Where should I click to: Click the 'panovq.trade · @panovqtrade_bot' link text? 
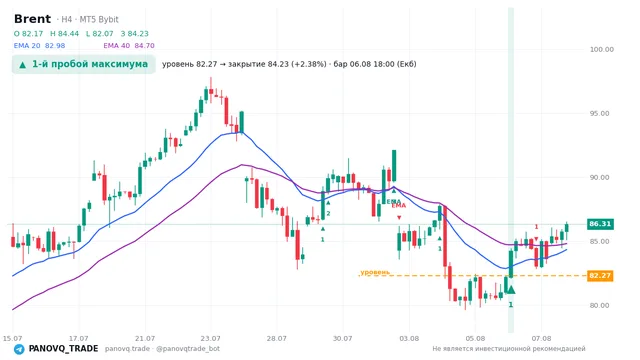tap(162, 349)
